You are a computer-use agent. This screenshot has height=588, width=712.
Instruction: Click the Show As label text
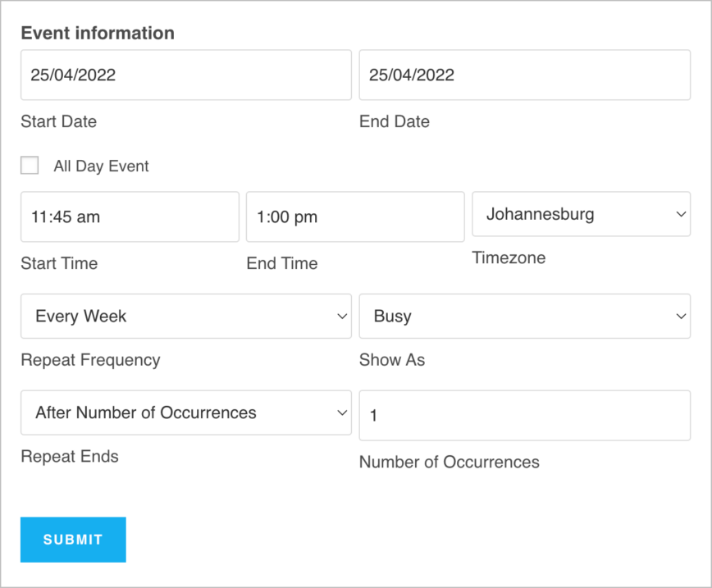coord(392,359)
